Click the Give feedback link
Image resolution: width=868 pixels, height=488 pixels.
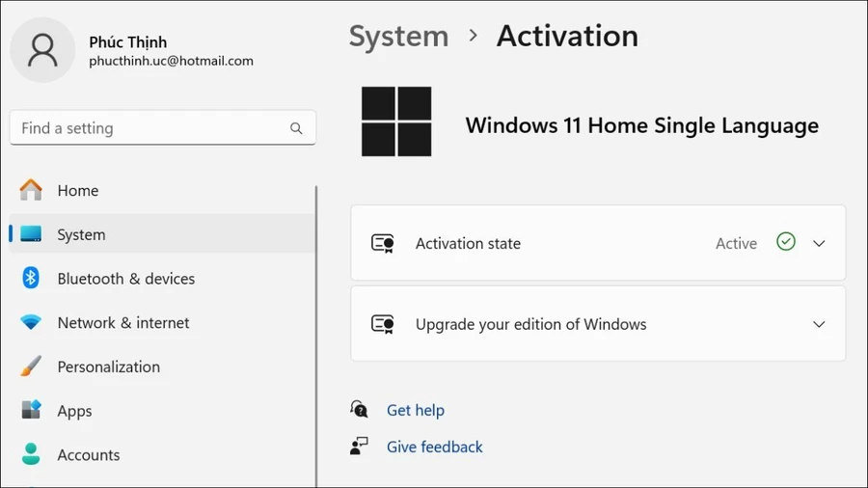click(435, 447)
